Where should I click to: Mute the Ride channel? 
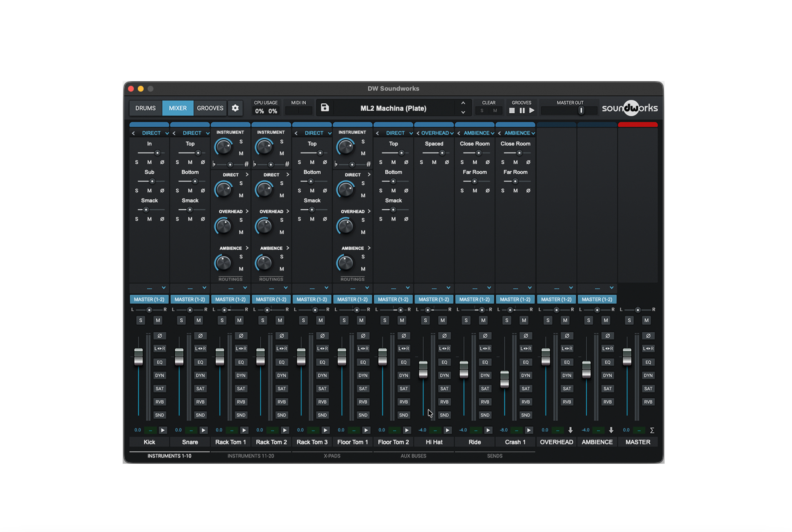tap(483, 320)
